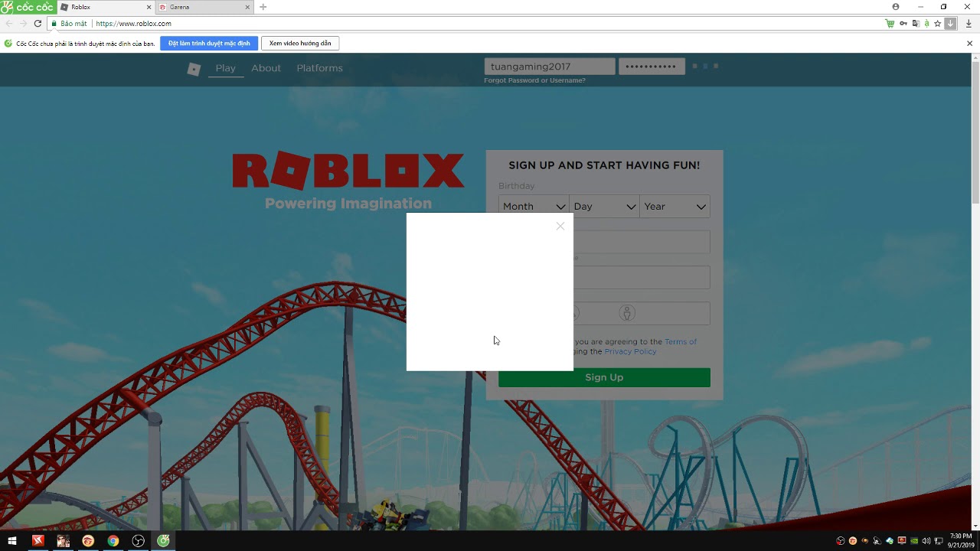This screenshot has height=551, width=980.
Task: Click the browser forward arrow
Action: [23, 24]
